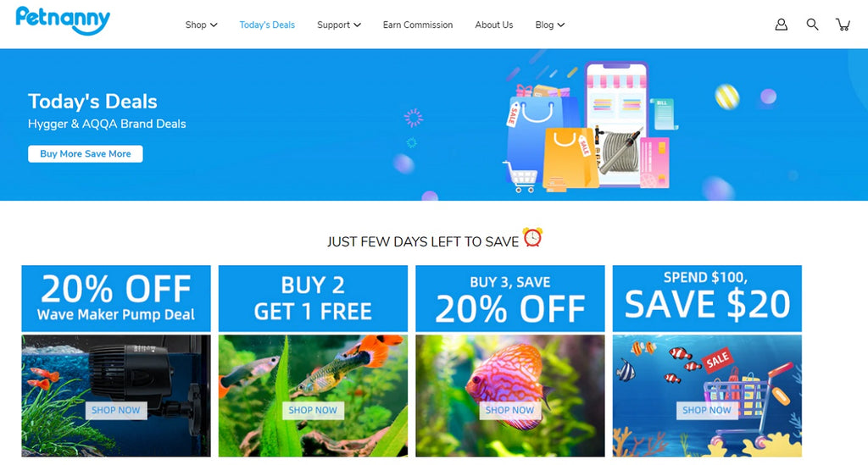
Task: Click Shop Now on Wave Maker Pump deal
Action: point(115,410)
